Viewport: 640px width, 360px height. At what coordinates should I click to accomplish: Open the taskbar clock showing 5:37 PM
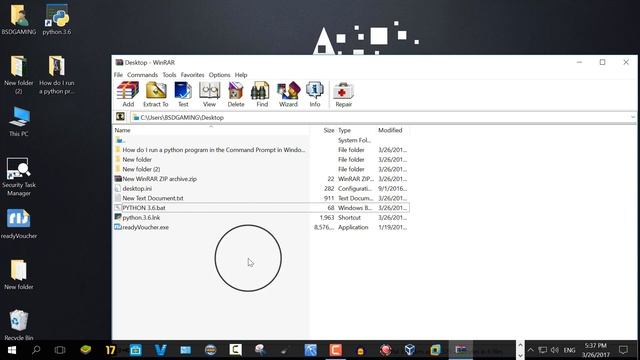(x=596, y=350)
